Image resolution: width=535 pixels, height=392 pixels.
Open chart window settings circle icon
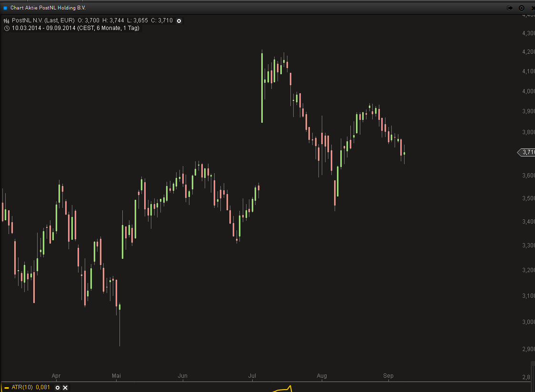(521, 8)
